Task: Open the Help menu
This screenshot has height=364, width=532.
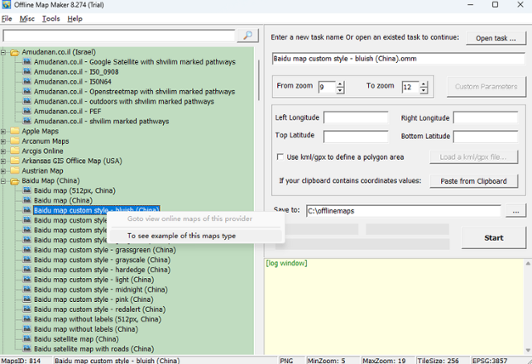Action: tap(75, 19)
